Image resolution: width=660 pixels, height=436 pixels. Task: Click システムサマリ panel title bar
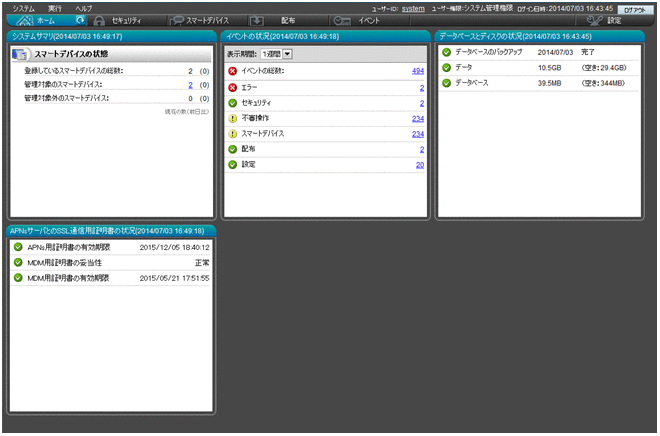112,36
